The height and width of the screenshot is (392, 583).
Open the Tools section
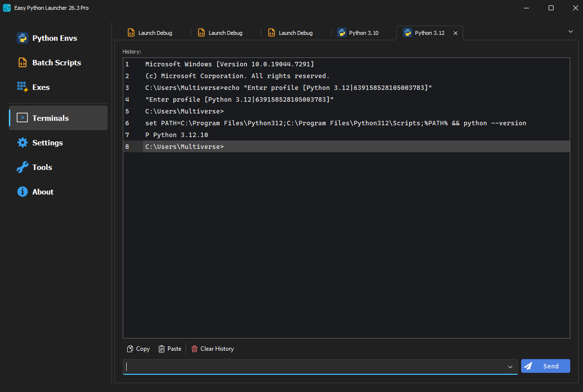(x=58, y=167)
